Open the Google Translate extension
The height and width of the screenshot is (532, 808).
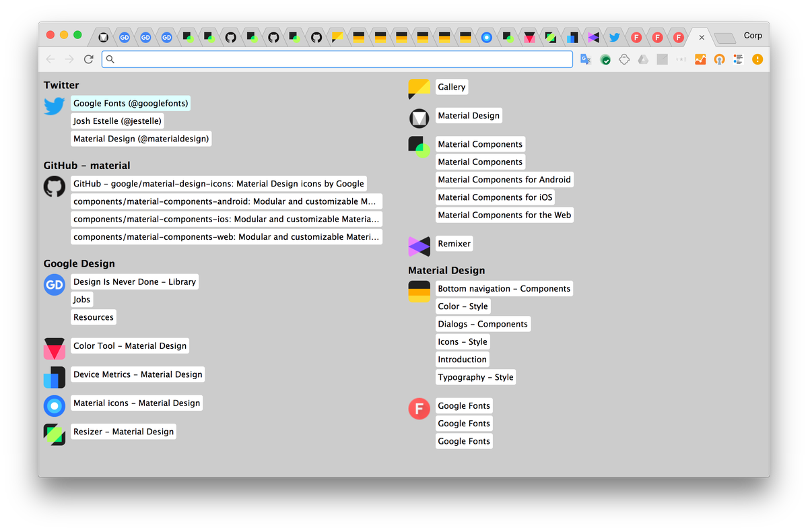tap(586, 59)
